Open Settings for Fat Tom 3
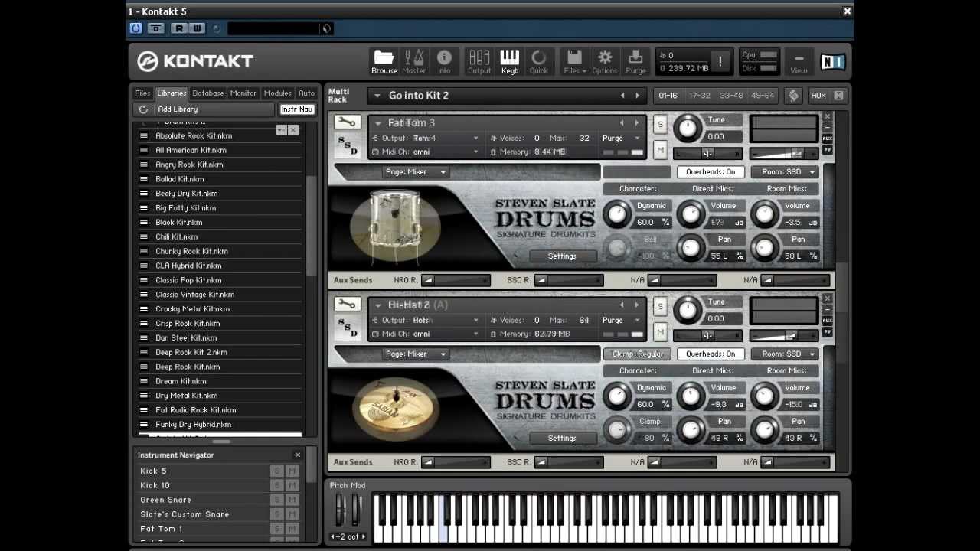Image resolution: width=980 pixels, height=551 pixels. [562, 256]
